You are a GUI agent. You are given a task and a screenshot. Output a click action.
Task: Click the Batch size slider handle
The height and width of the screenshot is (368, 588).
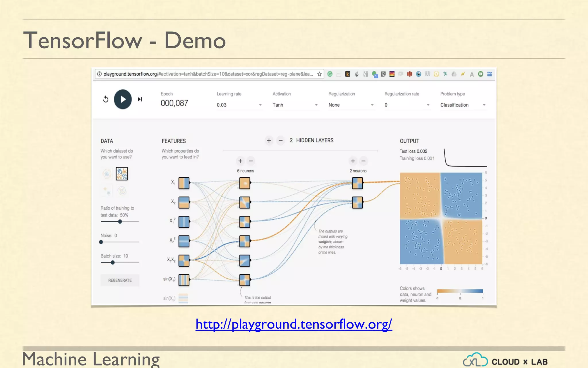pos(113,262)
